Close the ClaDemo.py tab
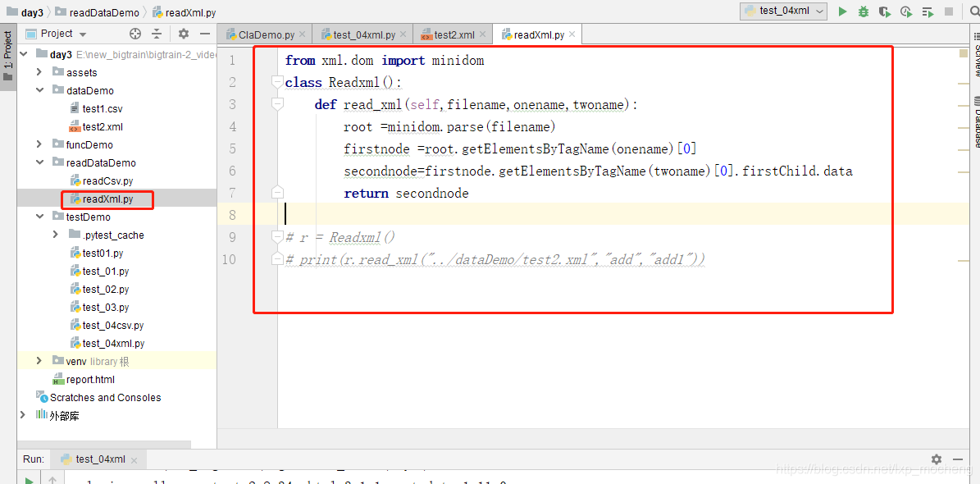 (x=303, y=35)
